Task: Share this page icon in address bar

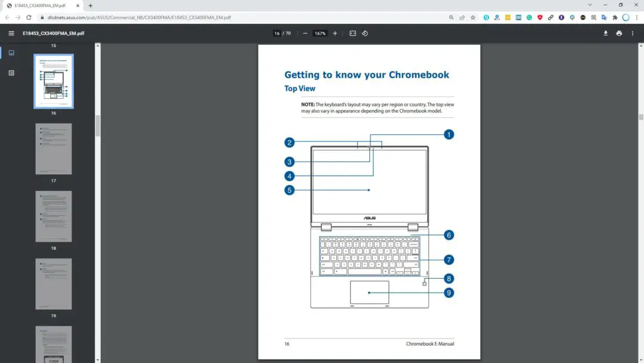Action: click(462, 18)
